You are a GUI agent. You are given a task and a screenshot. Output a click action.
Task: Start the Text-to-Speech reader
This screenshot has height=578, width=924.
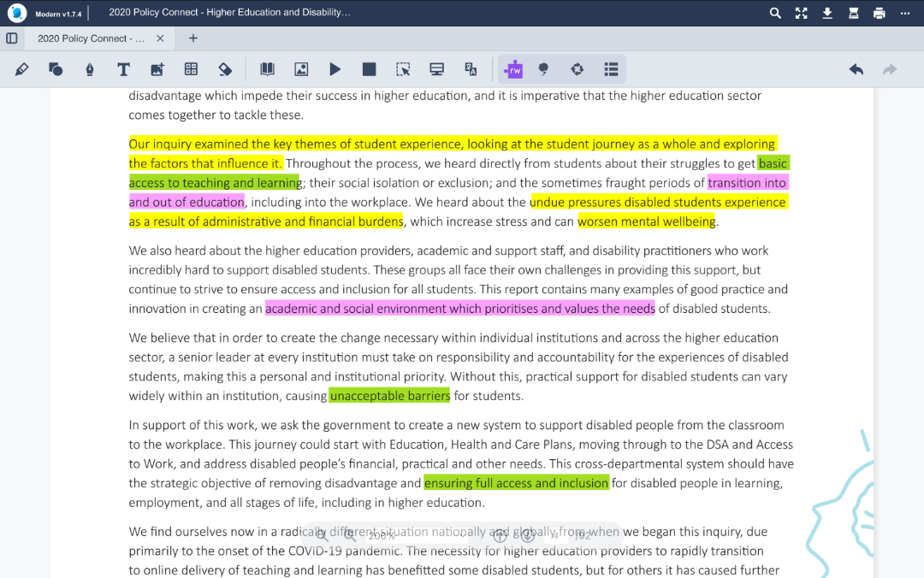(x=335, y=69)
